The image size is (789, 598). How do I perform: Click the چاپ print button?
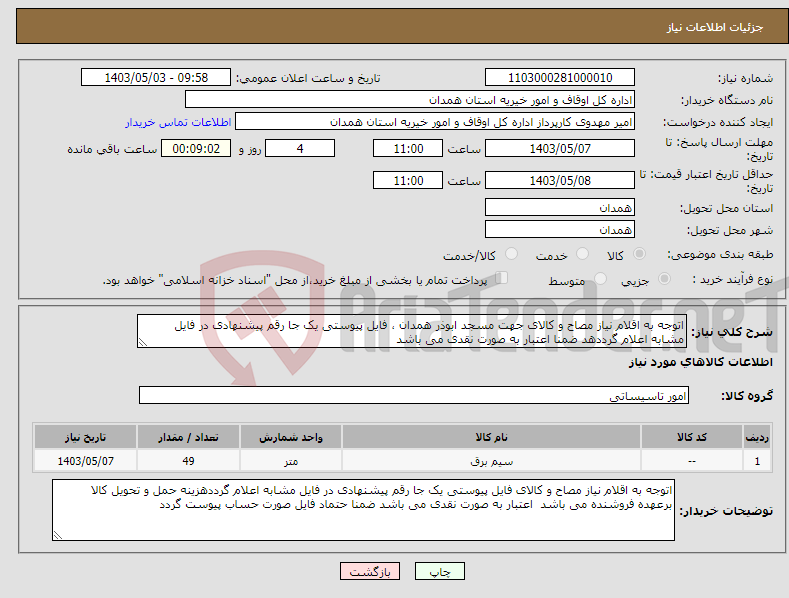pos(440,571)
